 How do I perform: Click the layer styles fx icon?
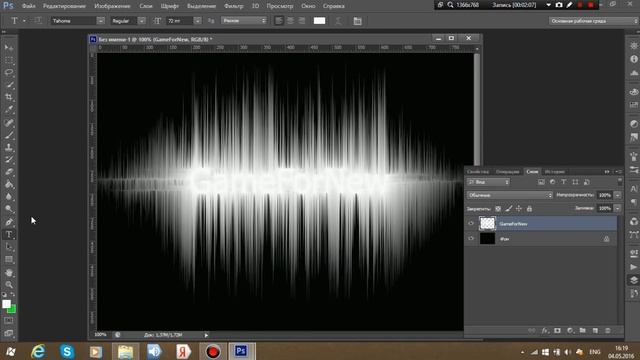[x=545, y=331]
